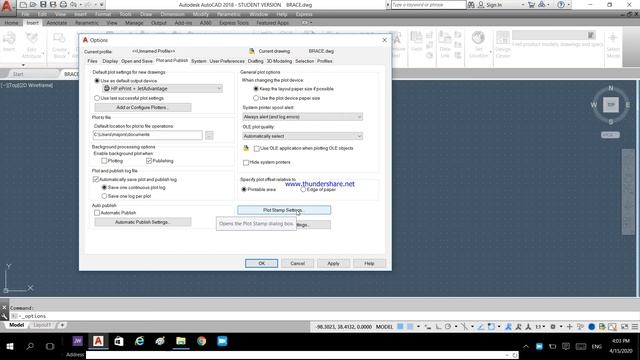Click the Google Chrome taskbar icon
Screen dimensions: 640x360
pos(202,341)
